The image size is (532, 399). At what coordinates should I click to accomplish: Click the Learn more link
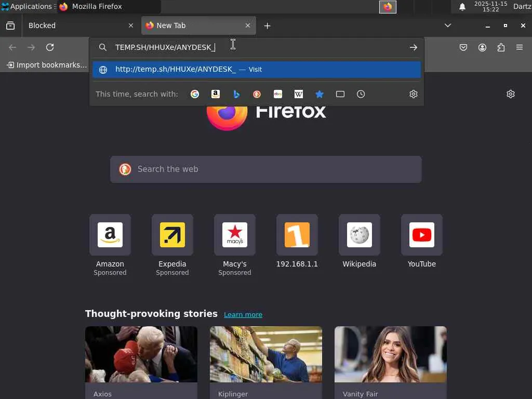coord(243,314)
